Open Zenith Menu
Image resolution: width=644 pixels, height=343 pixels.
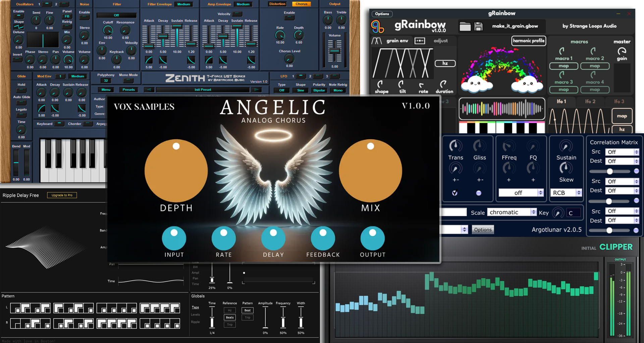[x=106, y=90]
